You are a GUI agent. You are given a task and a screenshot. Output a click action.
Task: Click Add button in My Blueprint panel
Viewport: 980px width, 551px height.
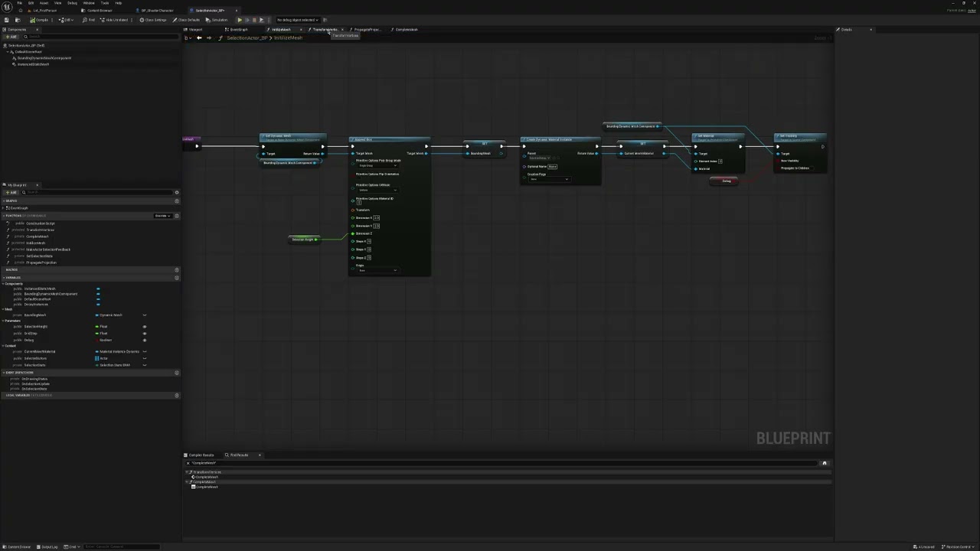[11, 192]
